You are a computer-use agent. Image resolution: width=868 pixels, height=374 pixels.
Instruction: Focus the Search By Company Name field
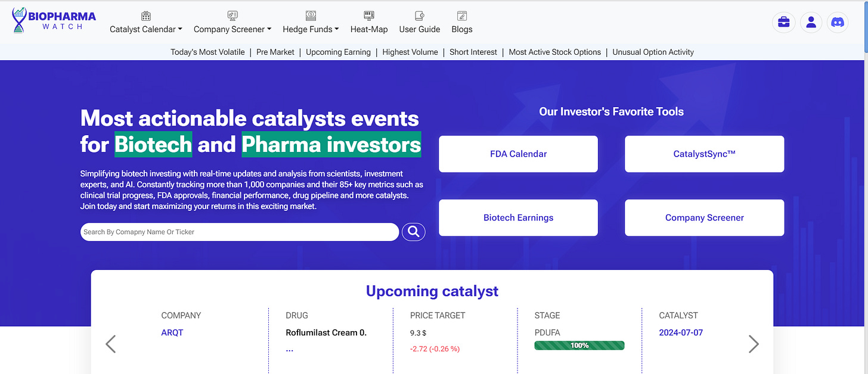(x=240, y=232)
